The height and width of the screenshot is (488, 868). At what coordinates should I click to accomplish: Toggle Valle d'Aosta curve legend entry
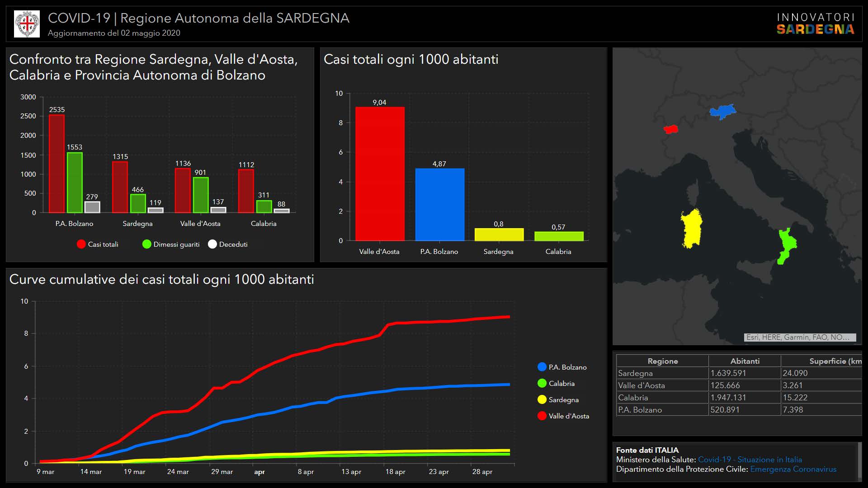542,416
